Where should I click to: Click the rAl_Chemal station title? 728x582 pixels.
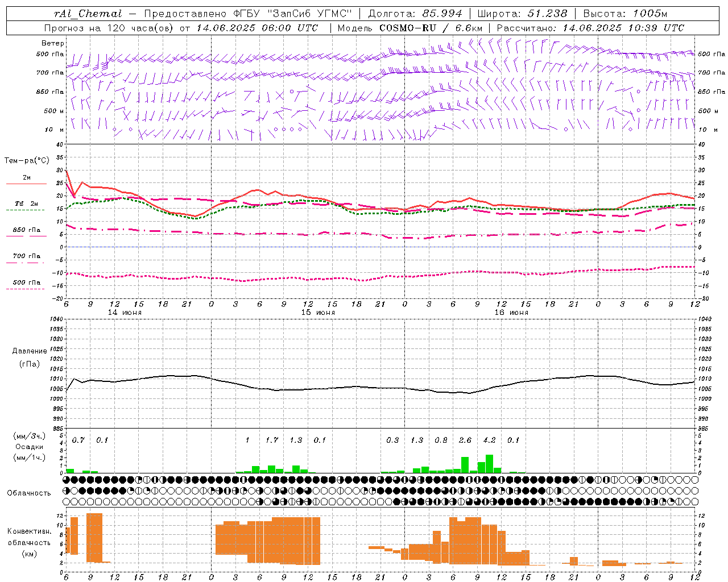pyautogui.click(x=89, y=14)
